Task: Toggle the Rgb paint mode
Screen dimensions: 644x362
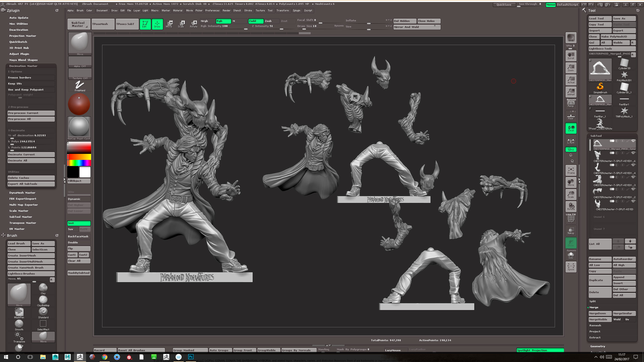Action: click(223, 21)
